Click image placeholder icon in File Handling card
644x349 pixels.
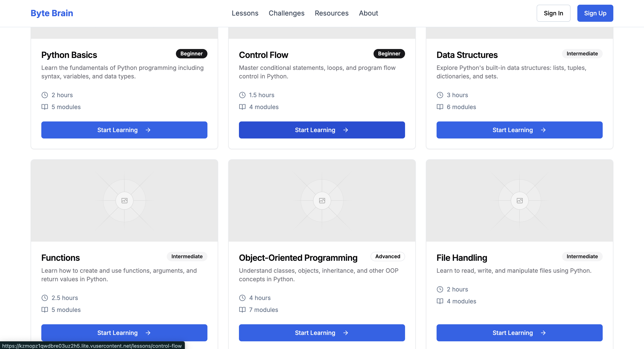(x=519, y=201)
